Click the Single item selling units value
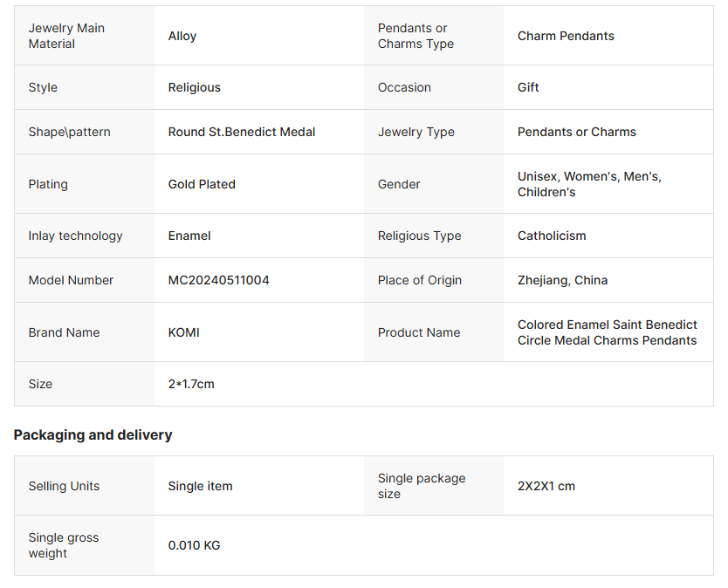This screenshot has height=588, width=728. (200, 486)
